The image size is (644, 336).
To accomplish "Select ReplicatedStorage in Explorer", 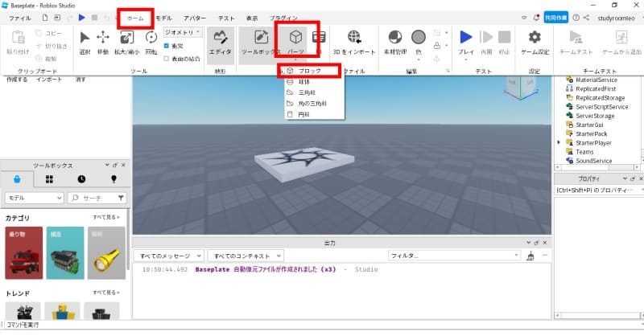I will pyautogui.click(x=600, y=97).
